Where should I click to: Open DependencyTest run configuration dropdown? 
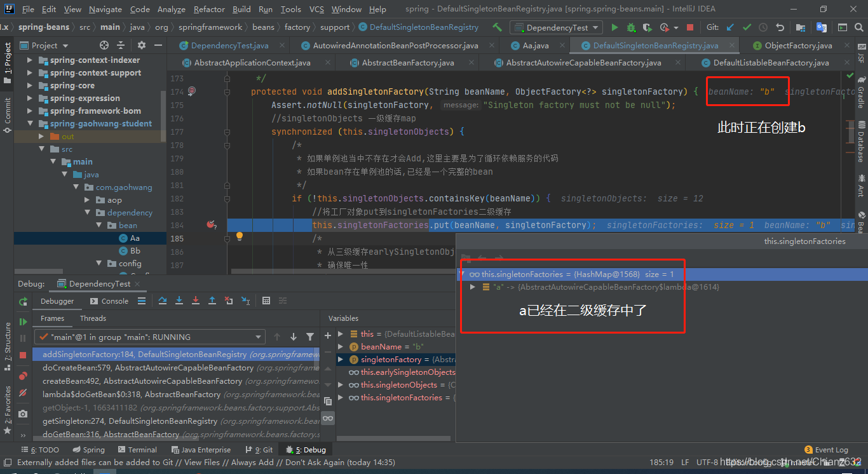(x=556, y=27)
